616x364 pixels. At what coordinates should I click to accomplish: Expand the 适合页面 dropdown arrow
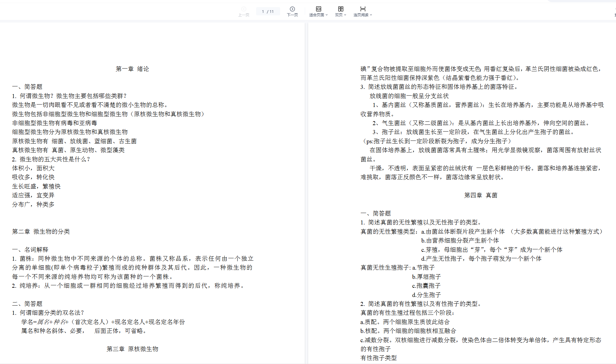click(x=327, y=15)
